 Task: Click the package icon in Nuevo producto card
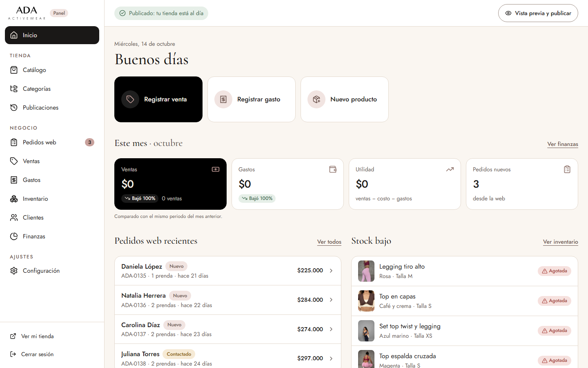pyautogui.click(x=316, y=99)
